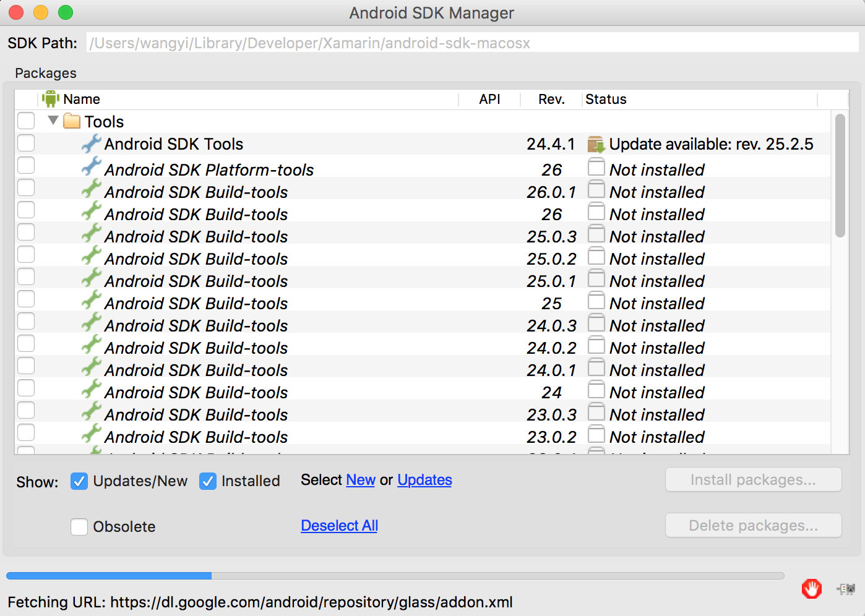Toggle the Tools folder checkbox
Image resolution: width=865 pixels, height=616 pixels.
coord(26,121)
